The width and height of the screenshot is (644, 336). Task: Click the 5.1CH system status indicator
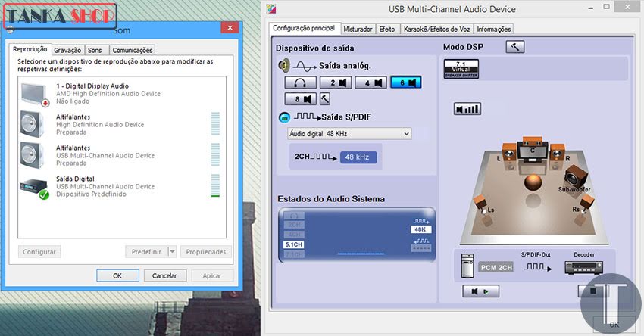294,244
